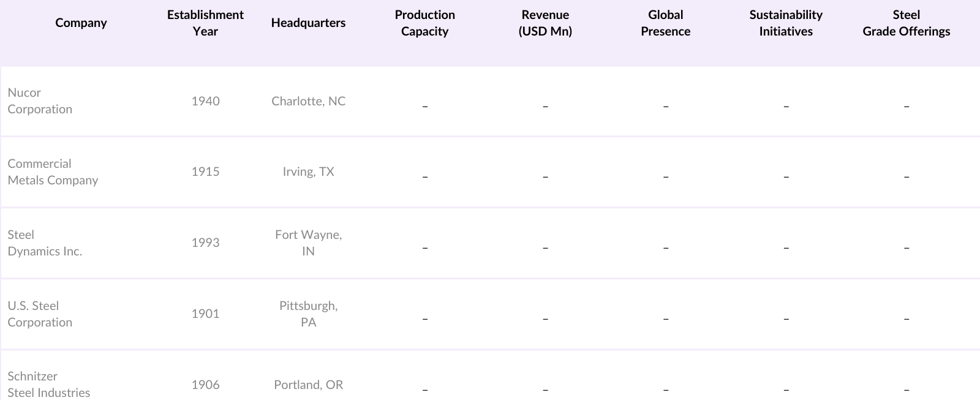Select the Commercial Metals Company cell
This screenshot has width=980, height=400.
click(53, 172)
